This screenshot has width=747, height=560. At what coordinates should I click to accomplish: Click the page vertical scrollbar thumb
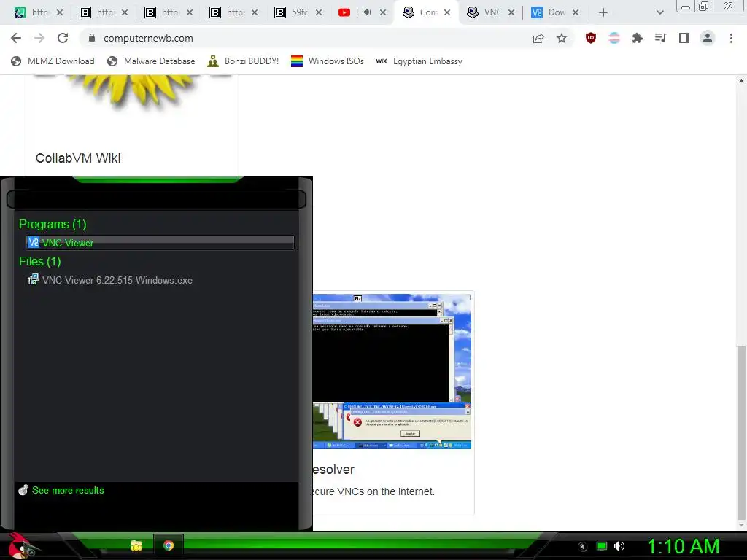(x=741, y=433)
